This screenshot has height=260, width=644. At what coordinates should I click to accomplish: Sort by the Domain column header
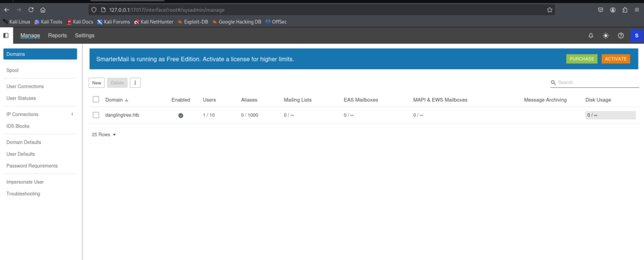(116, 100)
